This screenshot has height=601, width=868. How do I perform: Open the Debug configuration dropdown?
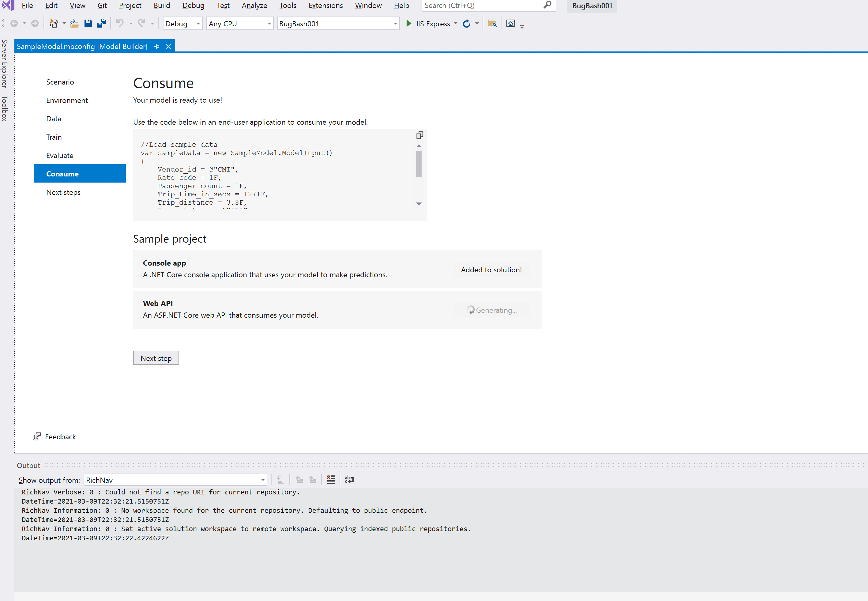pyautogui.click(x=182, y=23)
